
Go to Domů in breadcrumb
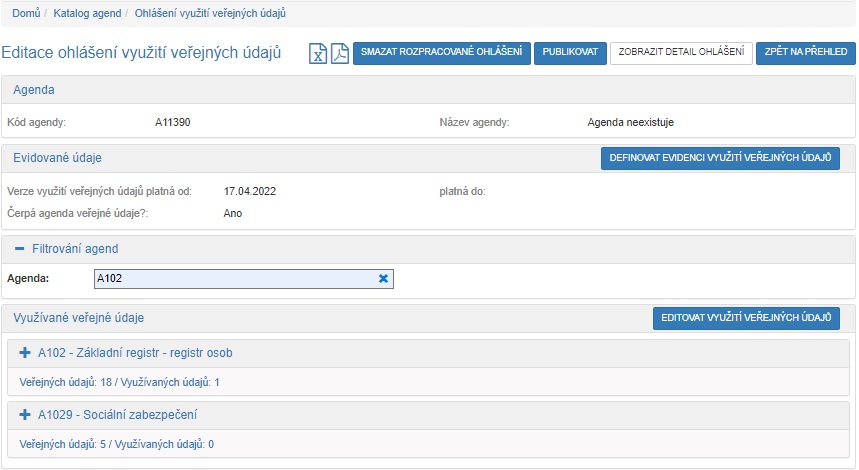point(26,13)
